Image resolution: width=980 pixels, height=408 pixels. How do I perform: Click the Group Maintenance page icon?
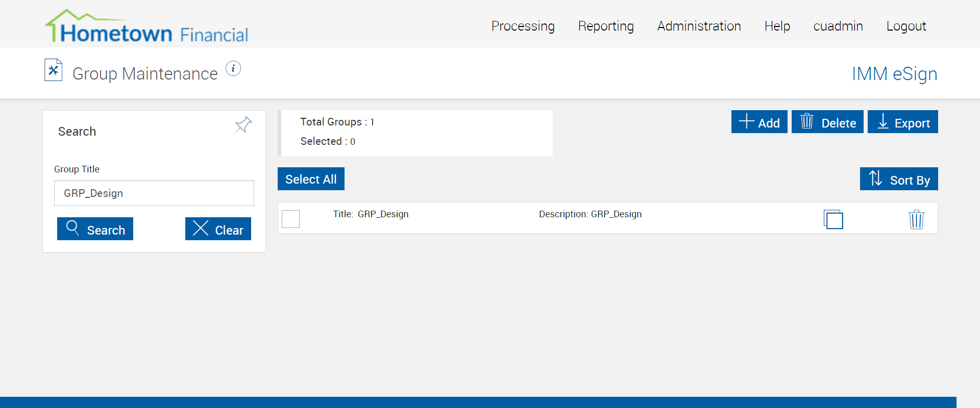coord(53,70)
